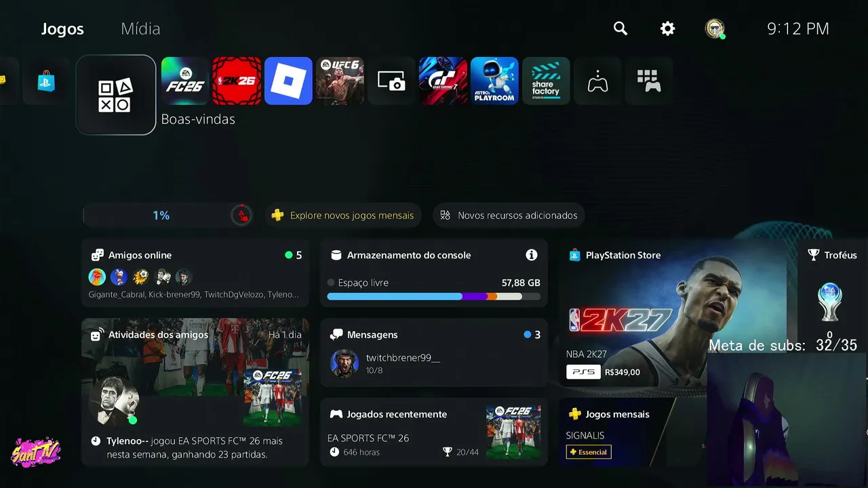Viewport: 868px width, 488px height.
Task: Select the Boas-vindas PlayStation symbols tile
Action: point(116,95)
